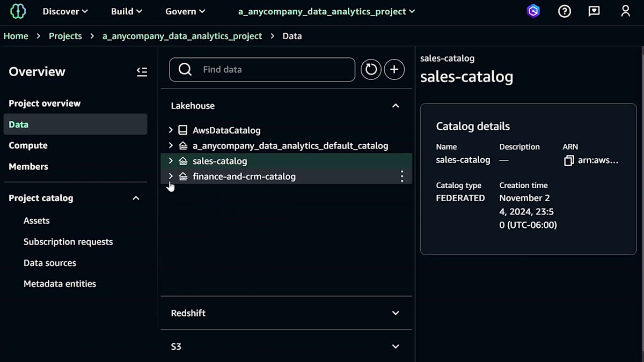Expand the AwsDataCatalog tree node

click(x=171, y=130)
